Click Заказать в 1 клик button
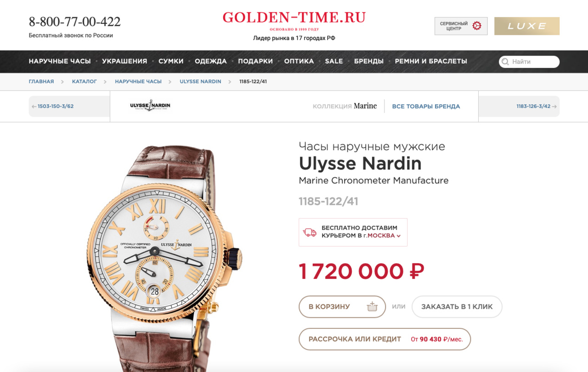 pos(457,307)
